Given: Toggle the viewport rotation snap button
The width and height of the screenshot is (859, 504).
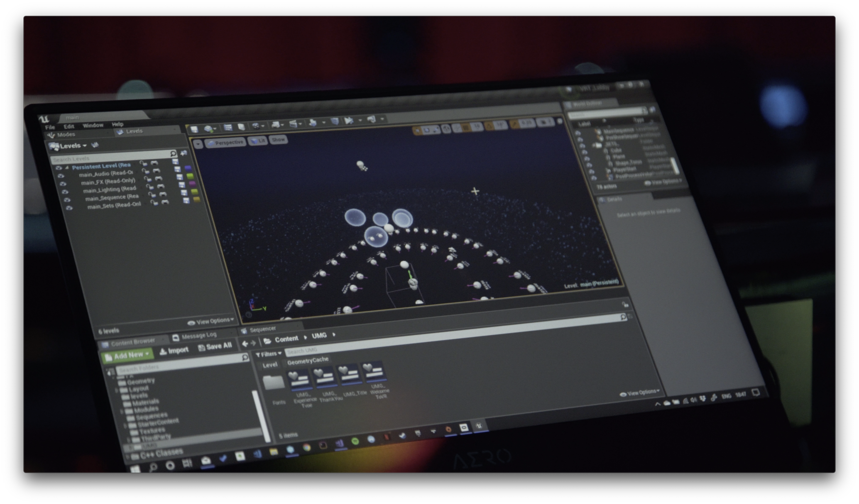Looking at the screenshot, I should 489,126.
